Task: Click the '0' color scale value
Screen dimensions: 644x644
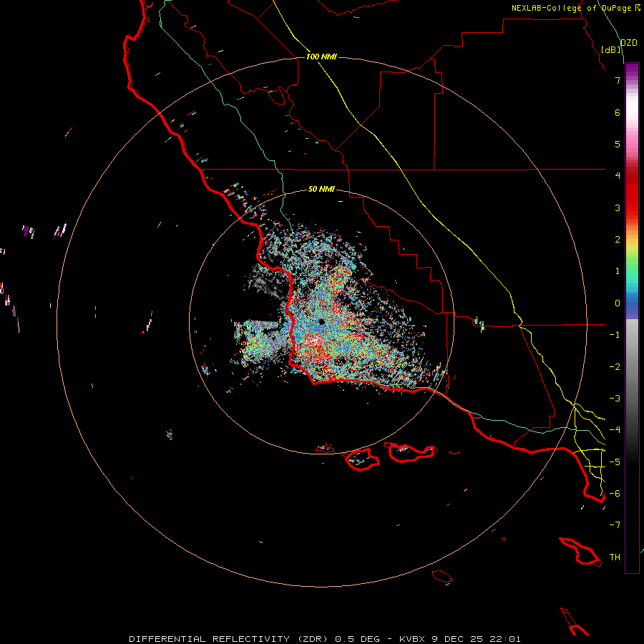Action: click(618, 303)
